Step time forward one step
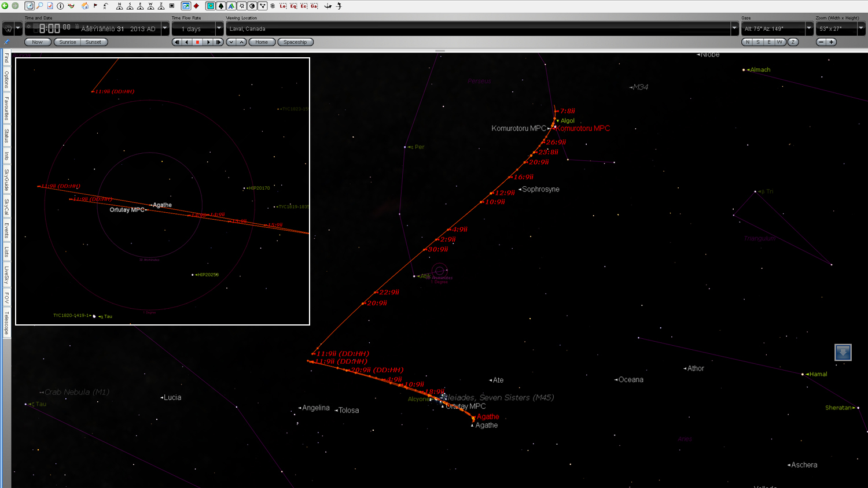868x488 pixels. (x=218, y=42)
